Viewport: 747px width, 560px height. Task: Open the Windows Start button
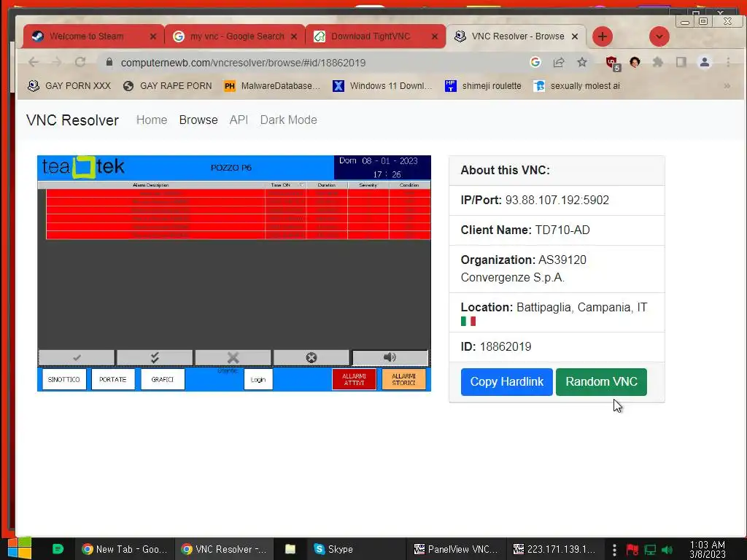(x=20, y=549)
